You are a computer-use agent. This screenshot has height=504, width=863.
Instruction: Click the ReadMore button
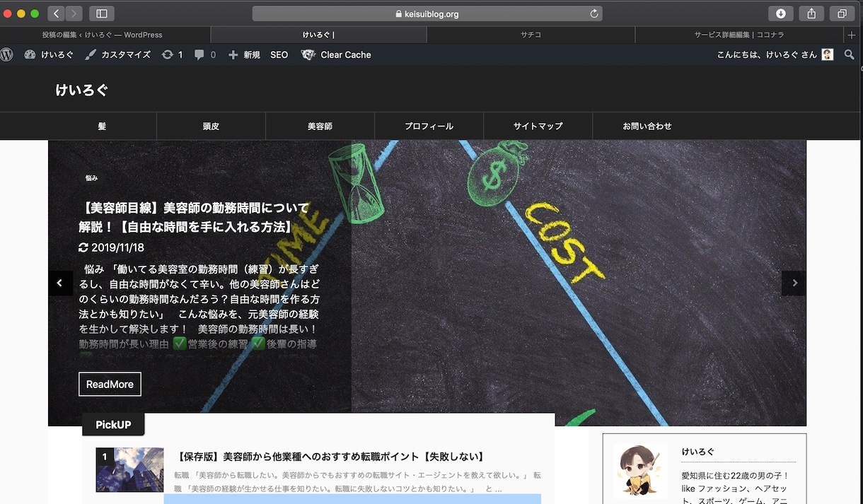(x=110, y=385)
